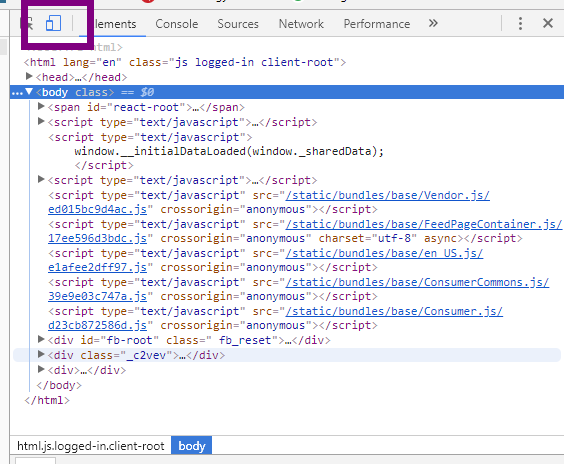Select the html lang="en" element line
This screenshot has width=564, height=464.
click(185, 62)
